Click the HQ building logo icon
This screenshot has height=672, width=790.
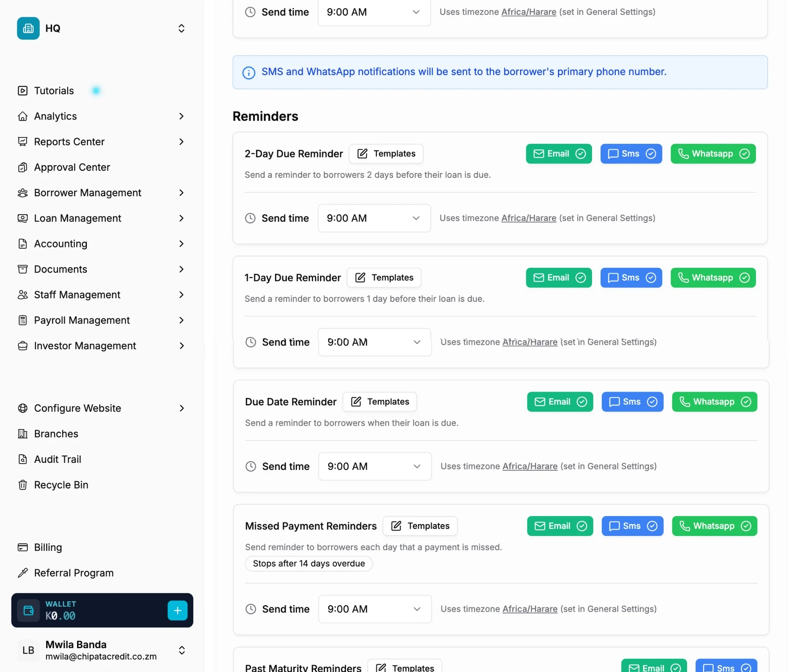coord(28,28)
